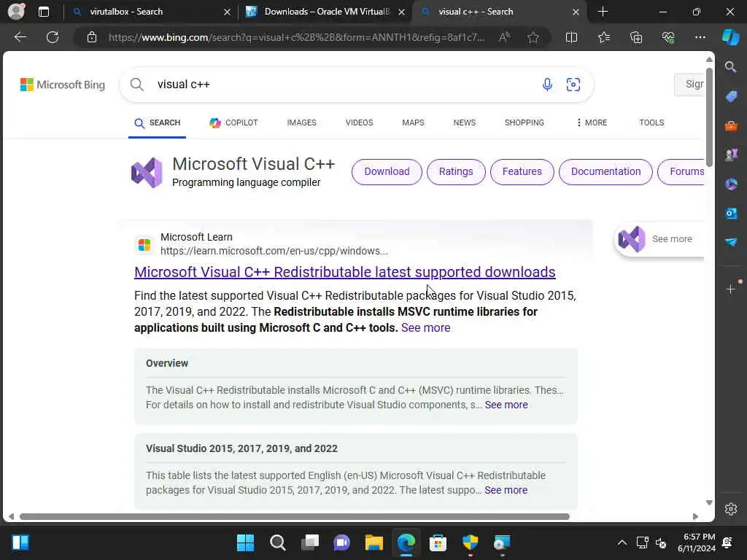Click the Forums pill button
Screen dimensions: 747x560
[682, 172]
